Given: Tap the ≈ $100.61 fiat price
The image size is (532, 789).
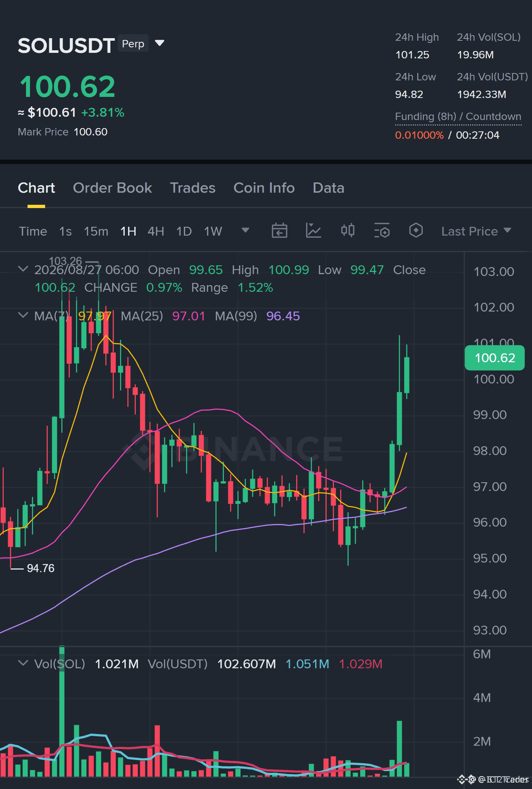Looking at the screenshot, I should (x=47, y=112).
